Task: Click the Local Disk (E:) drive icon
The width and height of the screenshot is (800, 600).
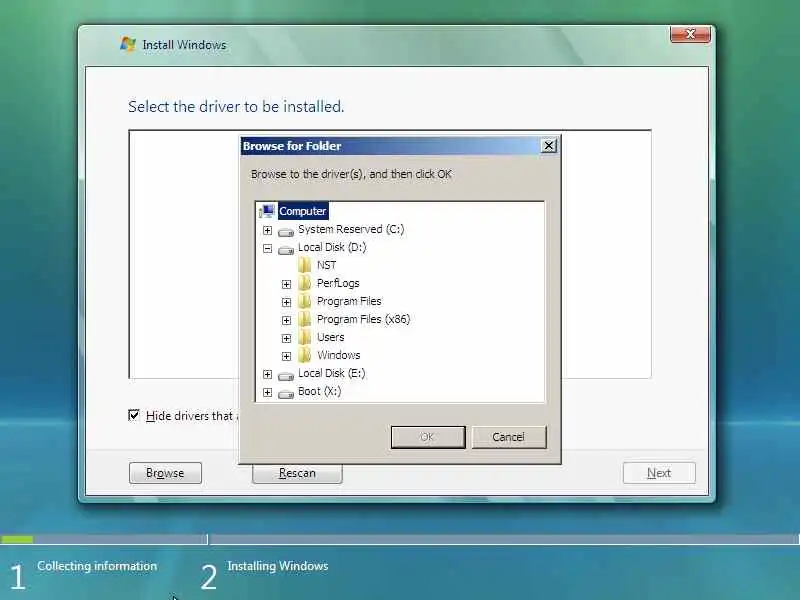Action: 286,376
